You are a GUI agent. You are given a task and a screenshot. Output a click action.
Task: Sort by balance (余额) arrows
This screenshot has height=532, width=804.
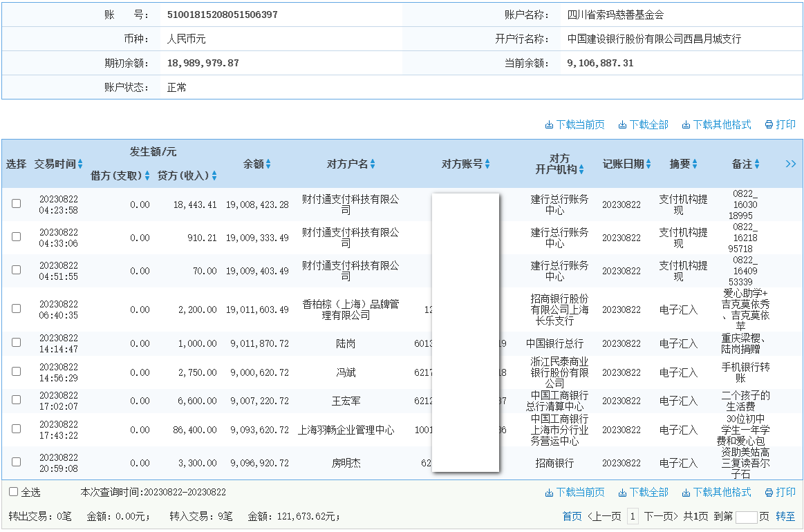tap(268, 164)
